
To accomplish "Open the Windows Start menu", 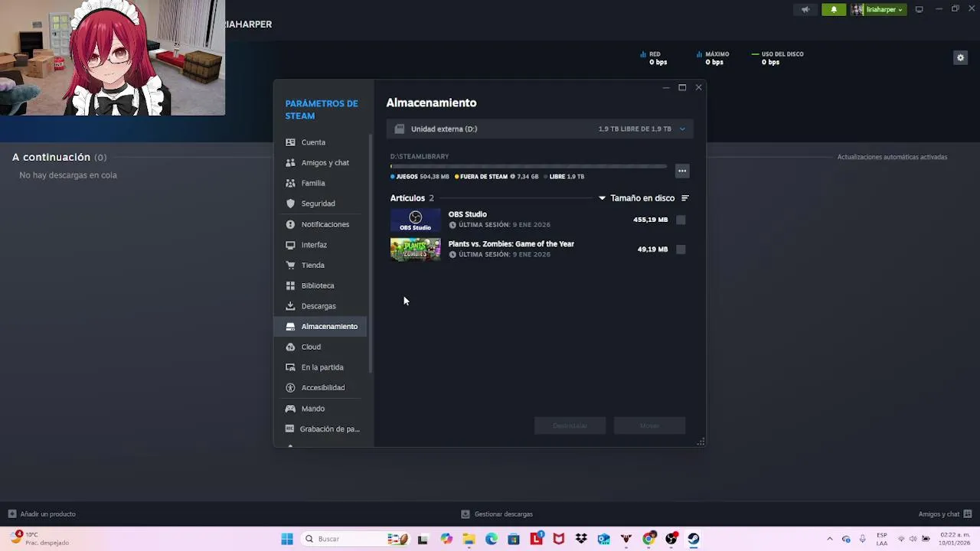I will click(287, 539).
